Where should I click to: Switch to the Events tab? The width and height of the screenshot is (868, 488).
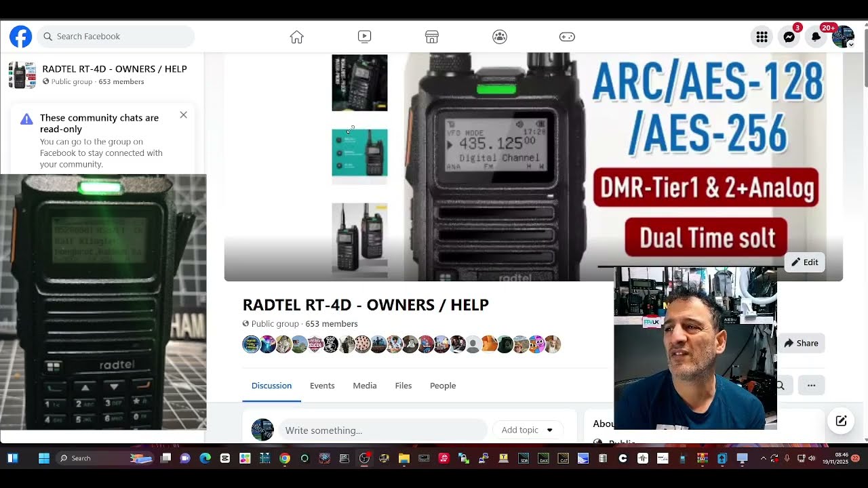(x=322, y=386)
